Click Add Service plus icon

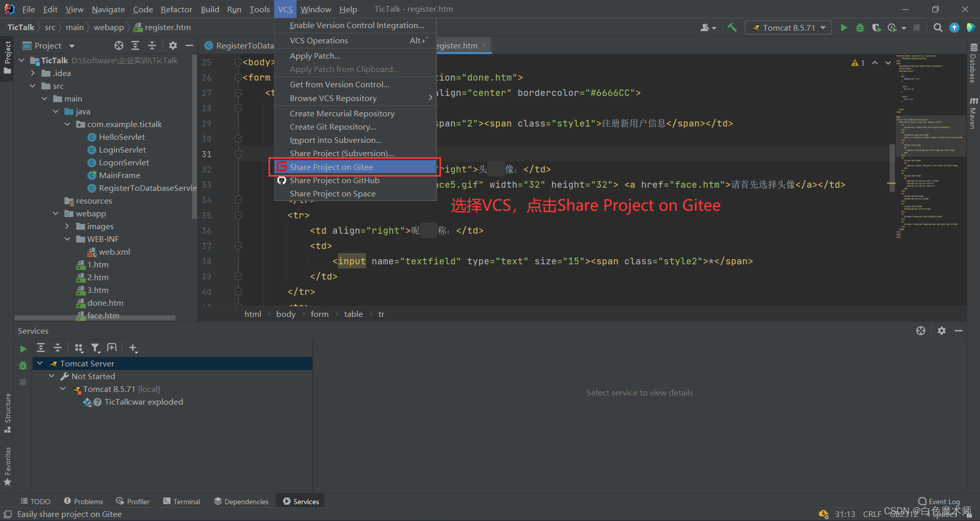coord(133,348)
